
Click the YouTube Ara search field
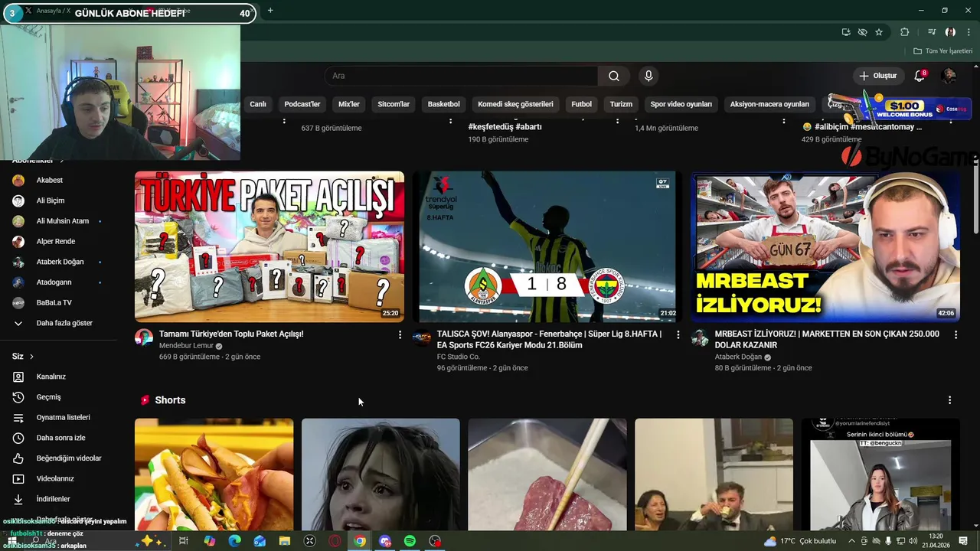click(x=461, y=76)
